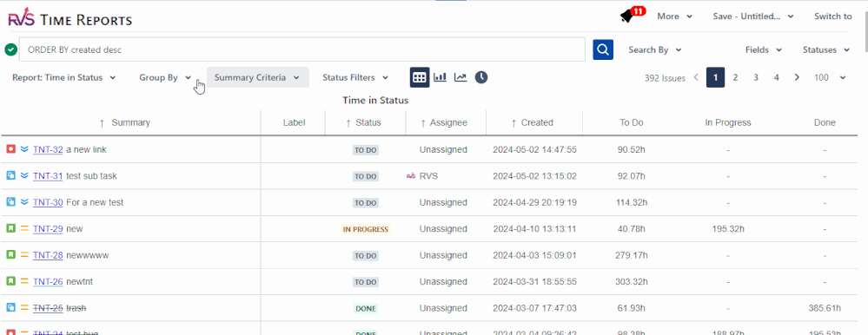Open the Report: Time in Status dropdown

[x=64, y=77]
